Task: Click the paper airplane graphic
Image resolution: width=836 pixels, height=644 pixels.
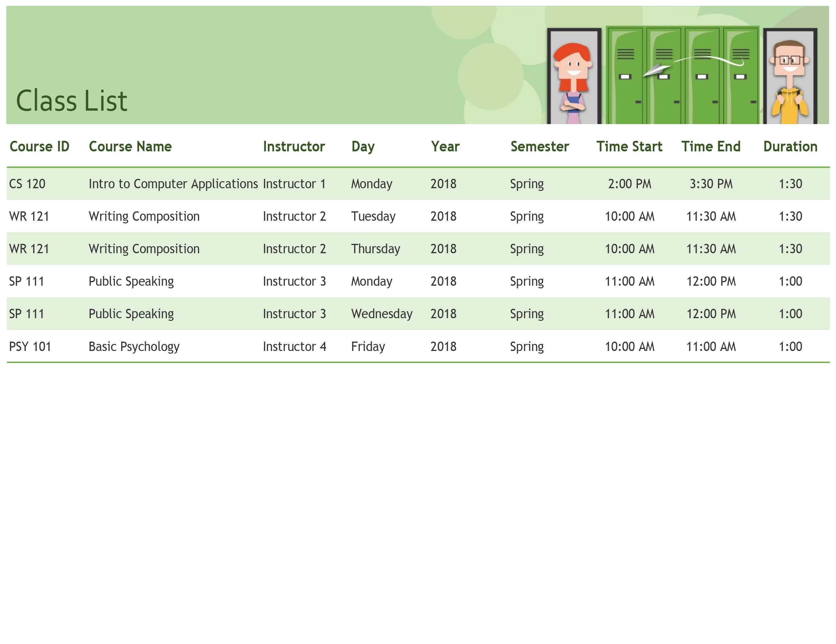Action: tap(656, 71)
